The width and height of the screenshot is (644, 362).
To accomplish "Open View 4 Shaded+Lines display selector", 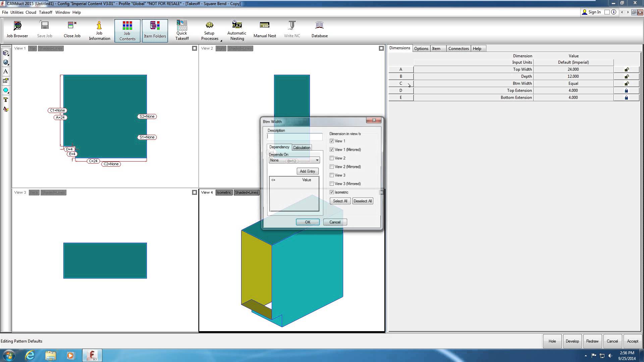I will [x=246, y=192].
